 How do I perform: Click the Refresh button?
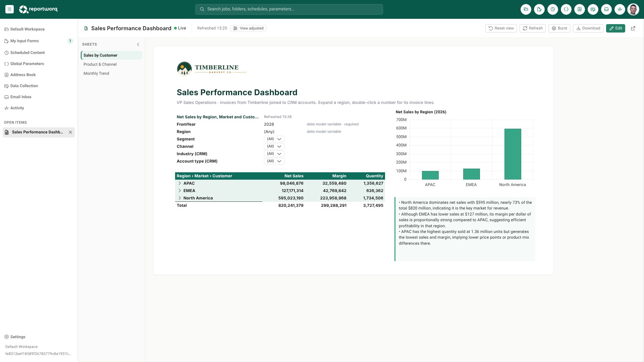click(533, 28)
